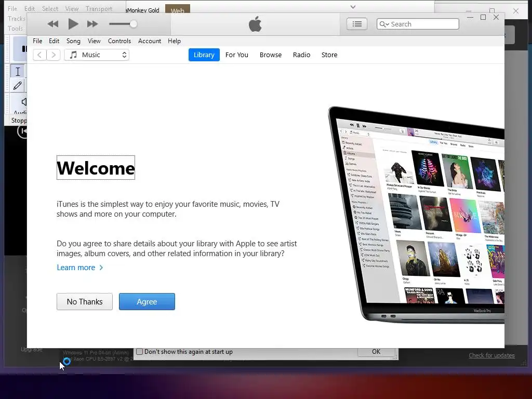Click the Apple logo in iTunes
This screenshot has width=532, height=399.
pos(255,24)
